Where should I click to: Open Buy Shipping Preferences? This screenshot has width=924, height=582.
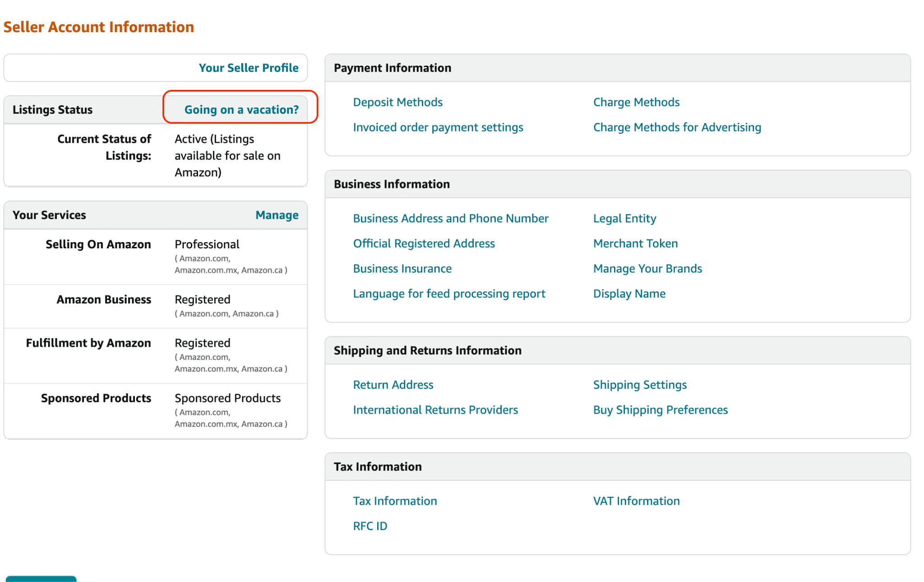(661, 410)
